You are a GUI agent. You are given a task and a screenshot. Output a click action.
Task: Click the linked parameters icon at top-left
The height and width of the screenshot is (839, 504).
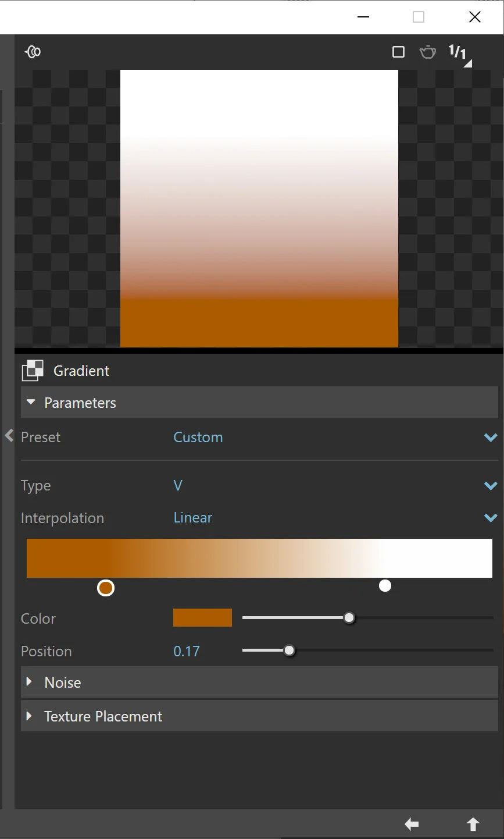point(33,52)
